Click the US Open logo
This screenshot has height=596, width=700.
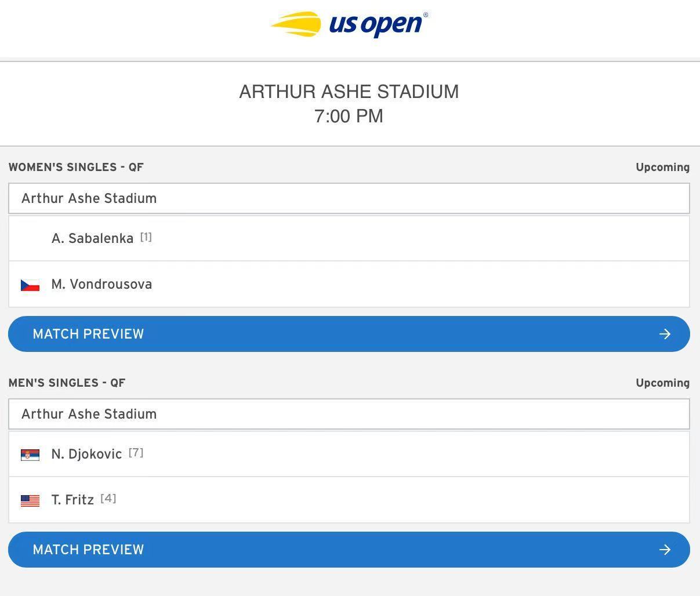(349, 25)
